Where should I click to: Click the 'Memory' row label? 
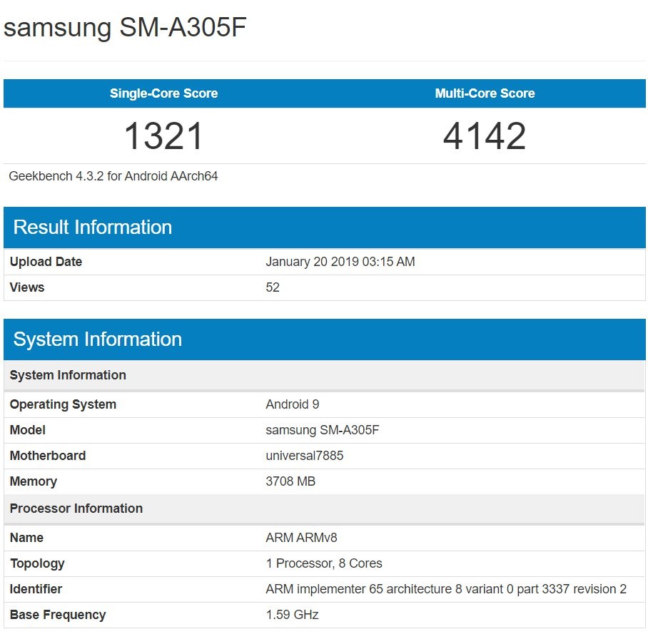(34, 481)
